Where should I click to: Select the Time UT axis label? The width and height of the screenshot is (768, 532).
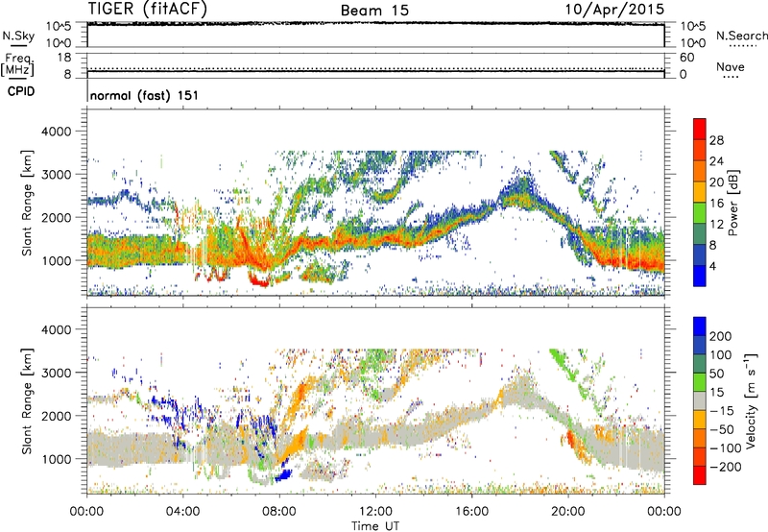click(375, 526)
